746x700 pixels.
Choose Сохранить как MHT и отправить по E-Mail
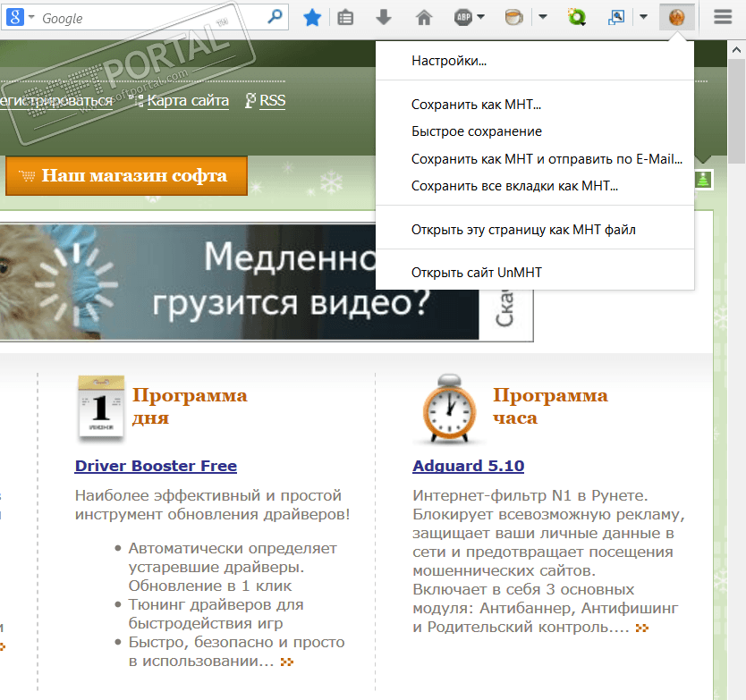coord(535,159)
